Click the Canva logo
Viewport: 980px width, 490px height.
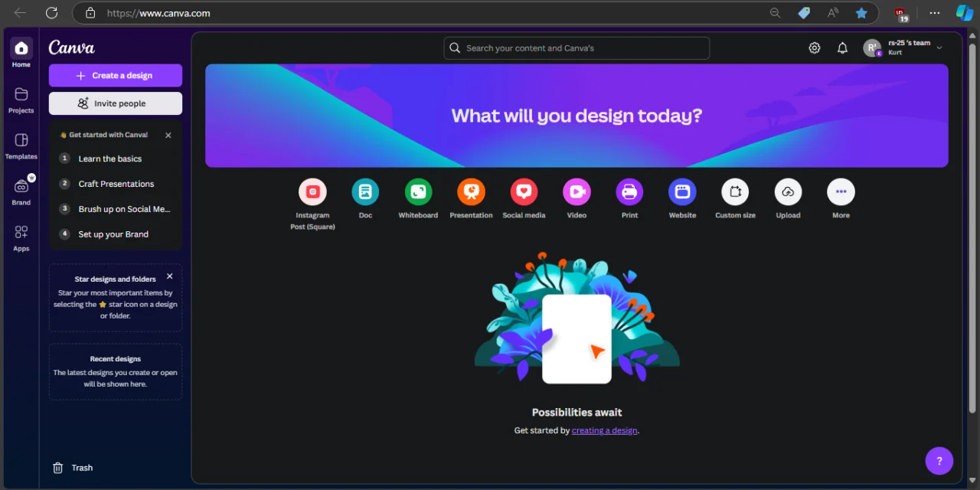[72, 47]
